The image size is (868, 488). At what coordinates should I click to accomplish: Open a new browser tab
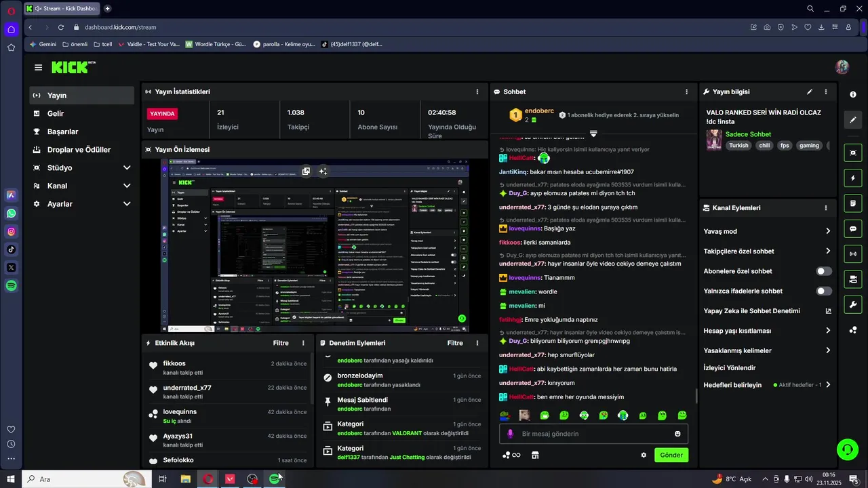[107, 9]
